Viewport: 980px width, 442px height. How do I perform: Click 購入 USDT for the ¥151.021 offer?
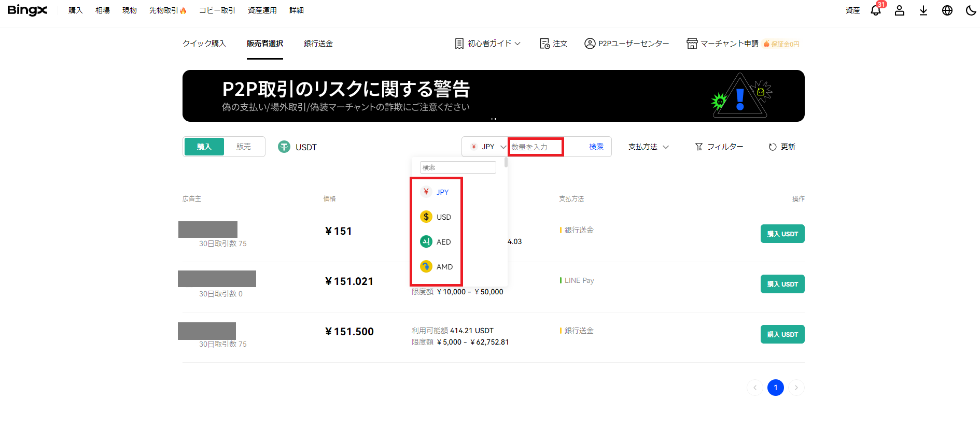[x=782, y=284]
